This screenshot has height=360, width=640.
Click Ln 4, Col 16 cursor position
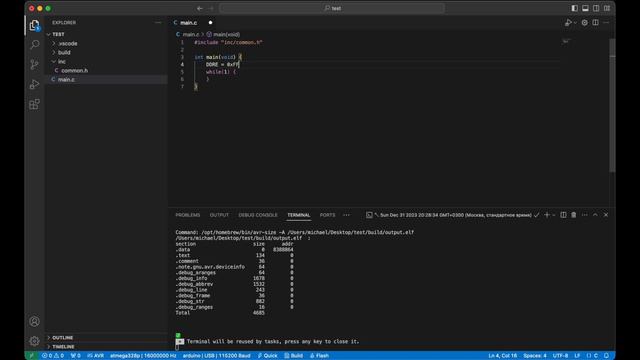click(x=502, y=356)
